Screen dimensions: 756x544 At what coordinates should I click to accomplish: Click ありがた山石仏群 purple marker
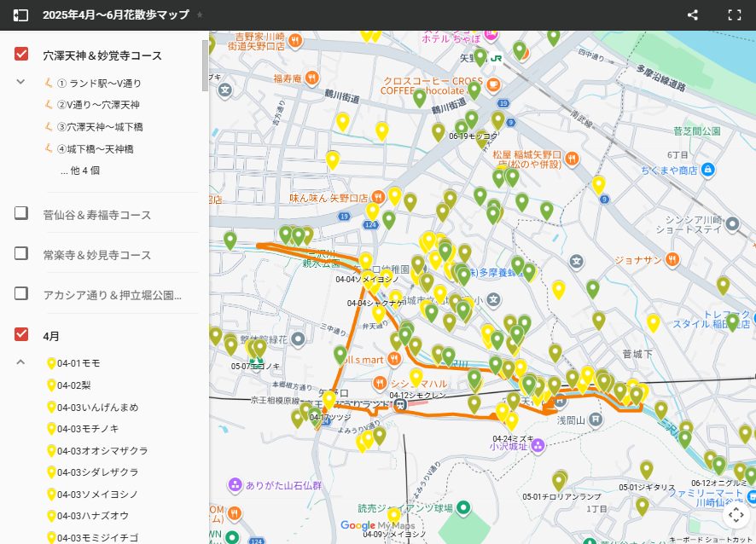click(x=235, y=485)
